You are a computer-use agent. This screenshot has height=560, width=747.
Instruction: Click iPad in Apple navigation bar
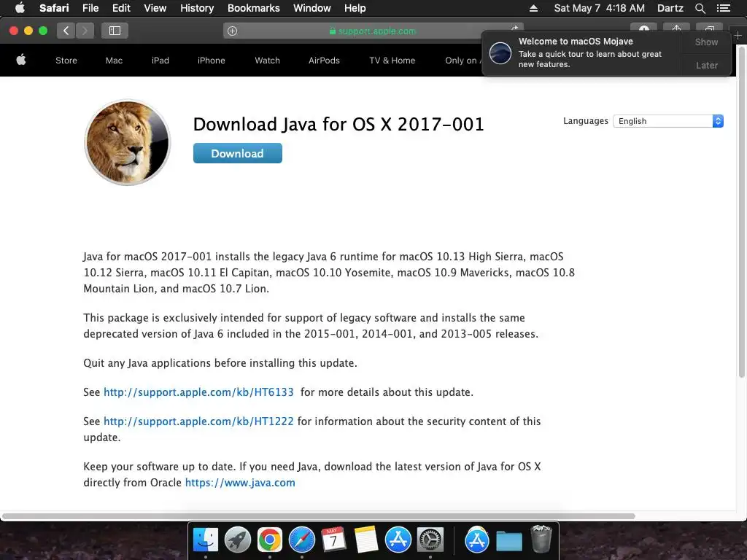pos(160,61)
